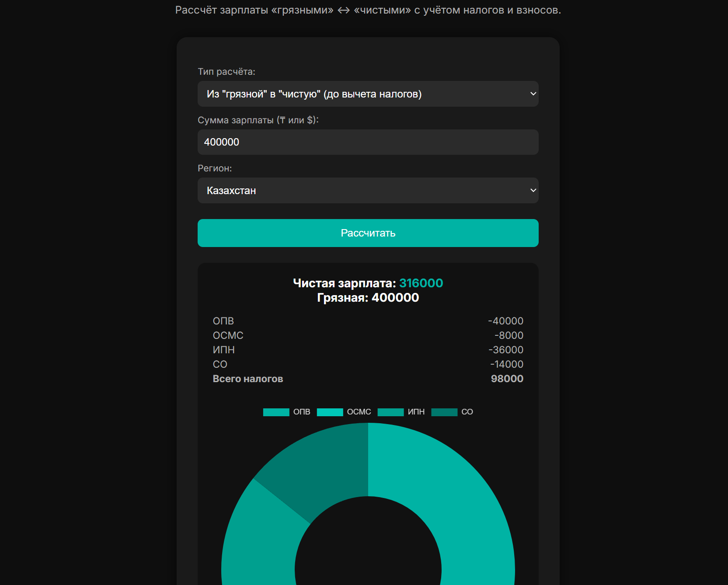Click the СО legend swatch
Viewport: 728px width, 585px height.
444,411
